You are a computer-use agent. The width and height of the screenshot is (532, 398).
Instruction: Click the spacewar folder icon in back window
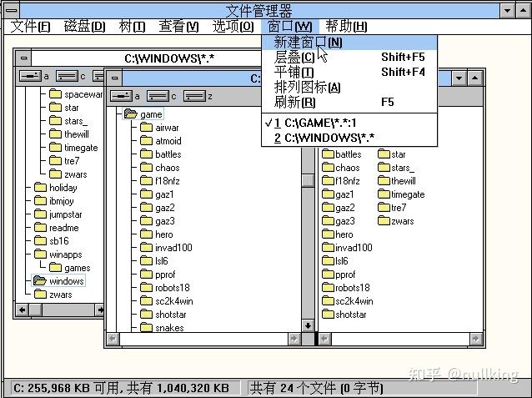(55, 94)
